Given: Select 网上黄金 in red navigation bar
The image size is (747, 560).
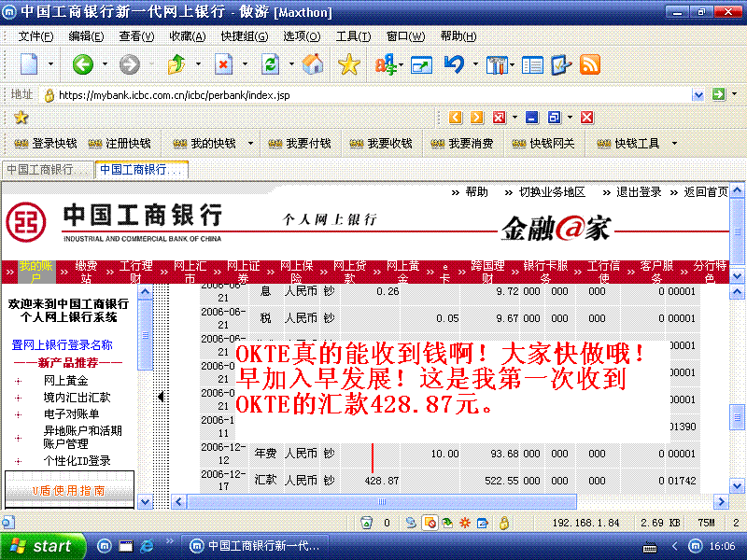Looking at the screenshot, I should (402, 272).
